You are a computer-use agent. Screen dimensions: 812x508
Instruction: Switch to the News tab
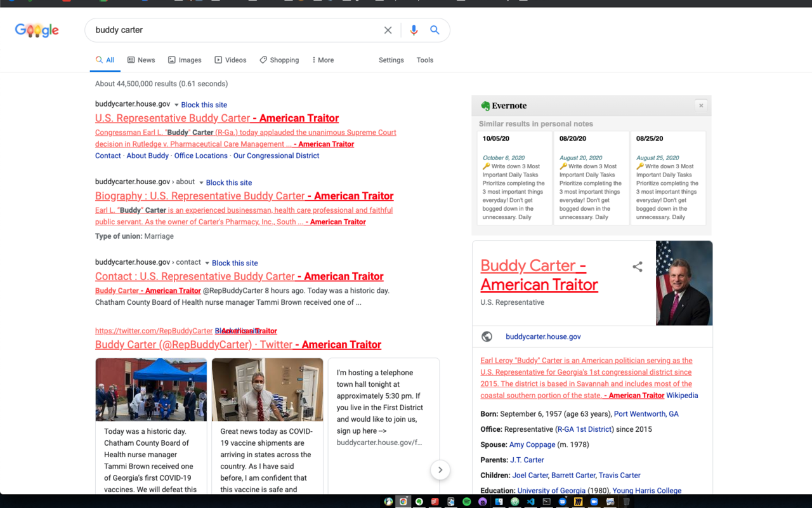pyautogui.click(x=141, y=60)
